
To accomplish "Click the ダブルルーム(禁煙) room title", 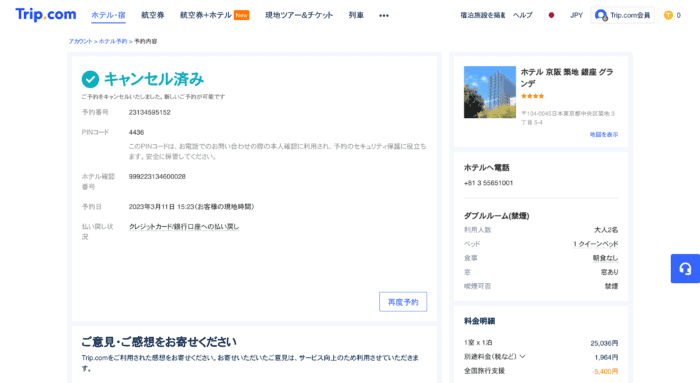I will [x=496, y=216].
